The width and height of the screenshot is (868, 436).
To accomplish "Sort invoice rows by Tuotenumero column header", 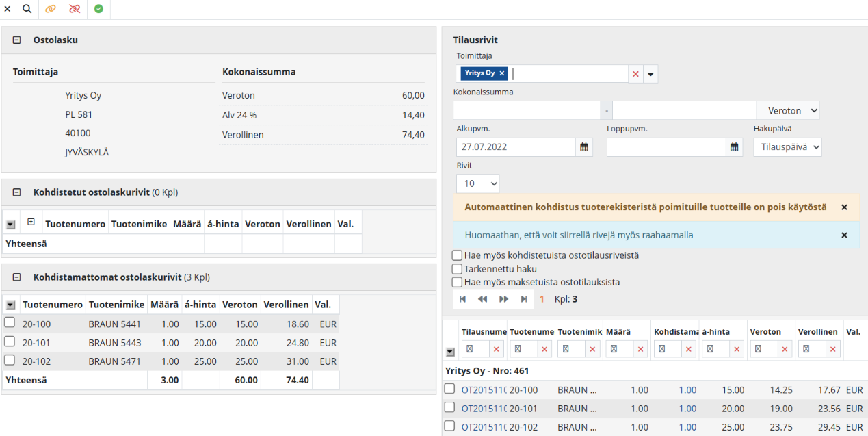I will (x=52, y=305).
